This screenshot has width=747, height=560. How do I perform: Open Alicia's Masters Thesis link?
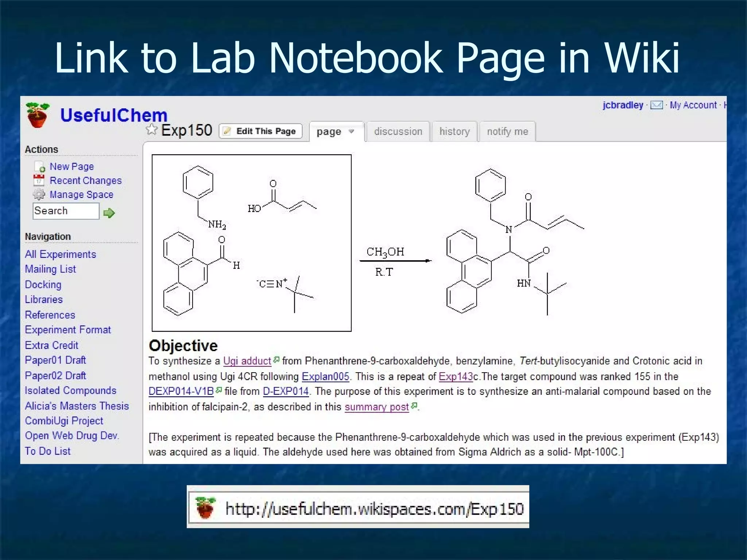click(x=77, y=405)
